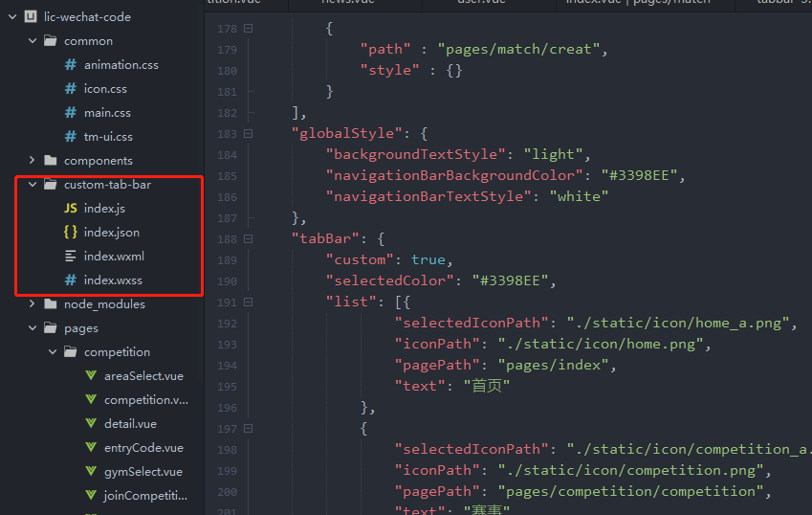The width and height of the screenshot is (812, 515).
Task: Expand the components folder chevron
Action: (33, 160)
